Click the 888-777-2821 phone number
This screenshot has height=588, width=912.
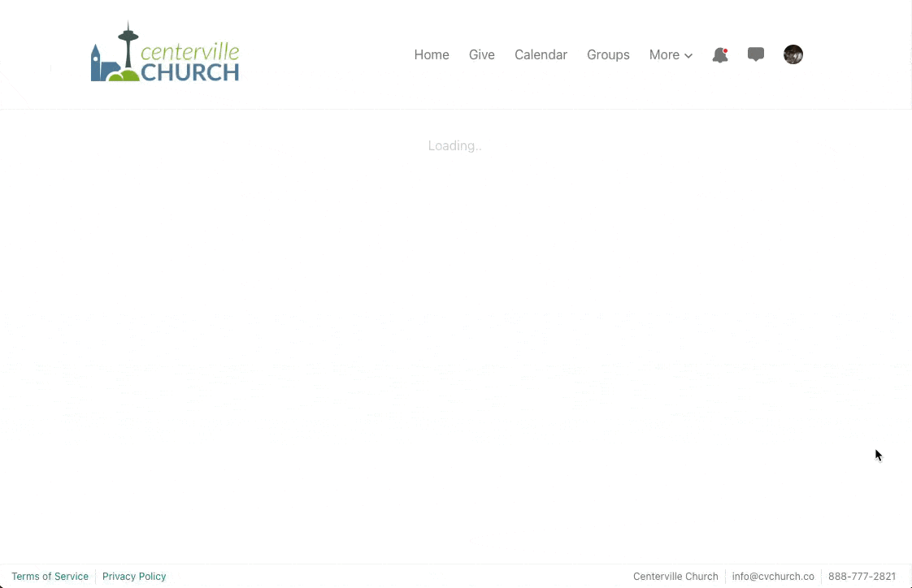click(862, 577)
